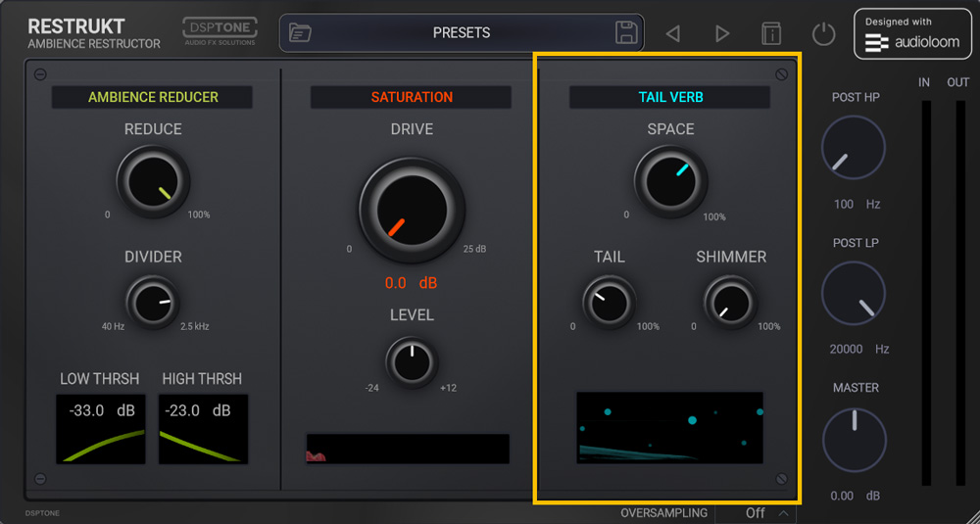Toggle the plugin power bypass button
The width and height of the screenshot is (980, 524).
click(x=823, y=33)
